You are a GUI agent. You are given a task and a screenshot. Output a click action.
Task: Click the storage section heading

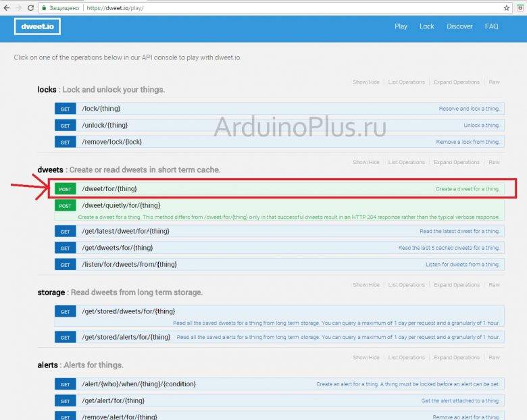(51, 292)
